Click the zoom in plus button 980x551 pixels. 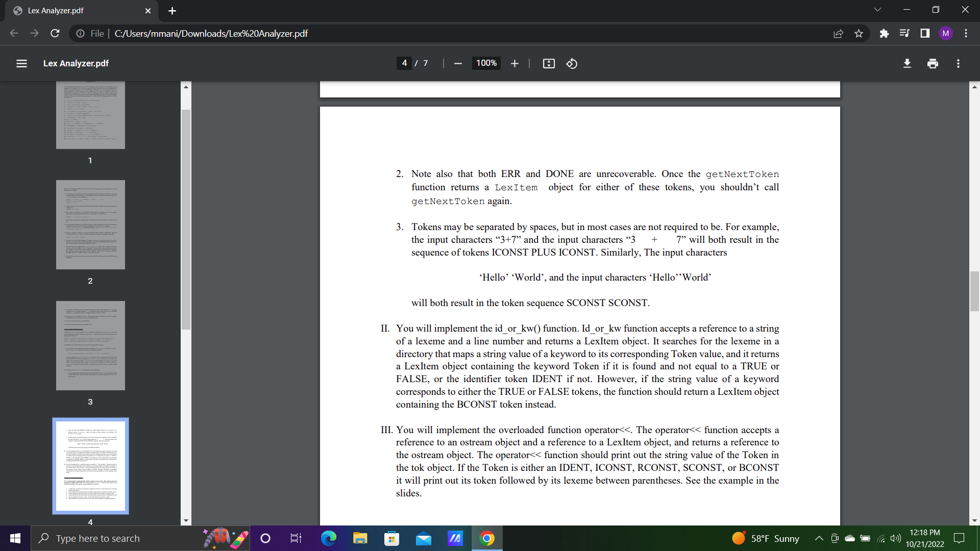point(514,63)
